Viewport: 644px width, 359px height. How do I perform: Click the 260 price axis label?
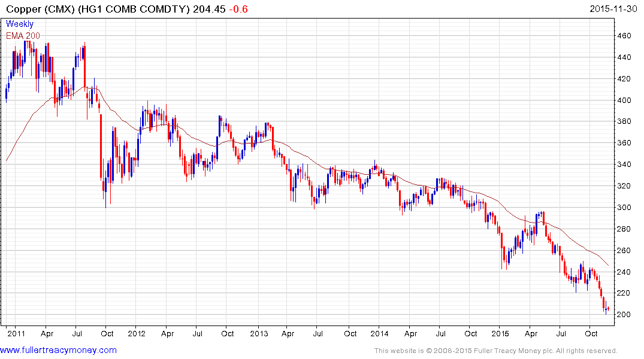point(624,250)
